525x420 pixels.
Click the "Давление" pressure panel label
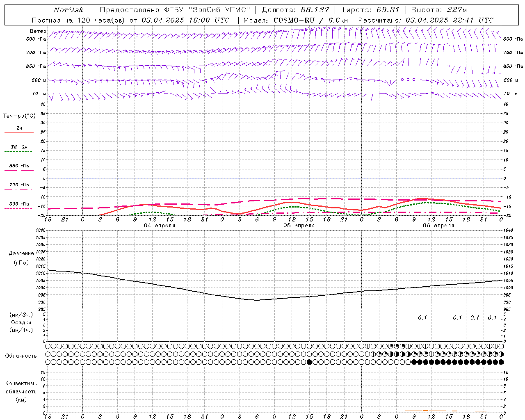point(21,253)
